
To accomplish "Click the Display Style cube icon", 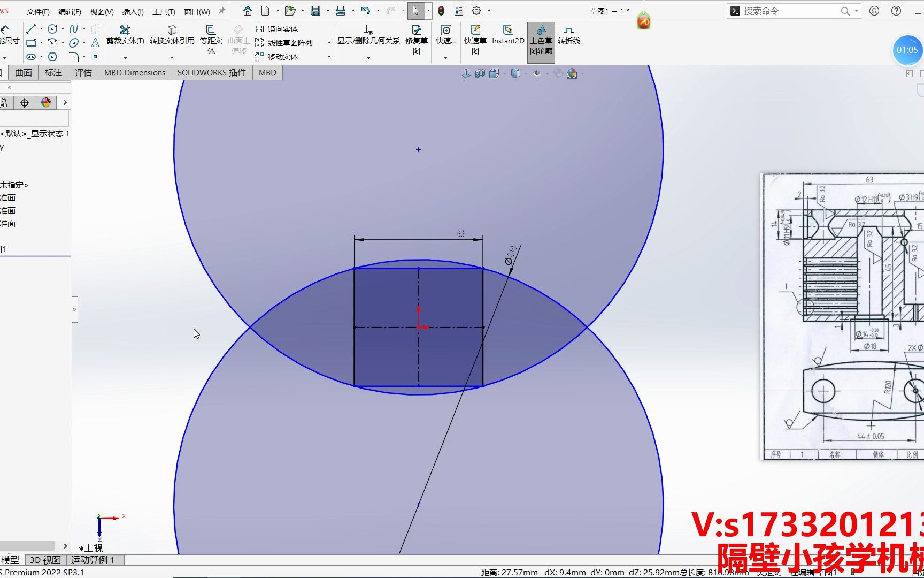I will [x=515, y=73].
